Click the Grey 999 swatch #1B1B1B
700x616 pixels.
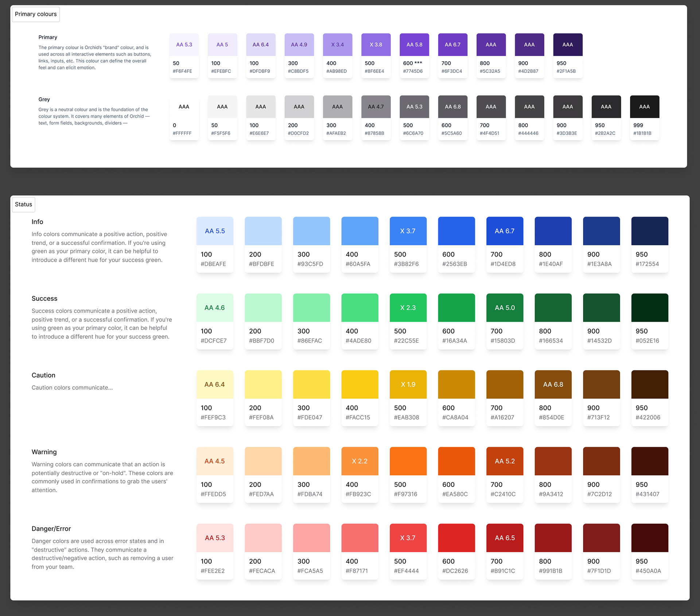coord(644,107)
